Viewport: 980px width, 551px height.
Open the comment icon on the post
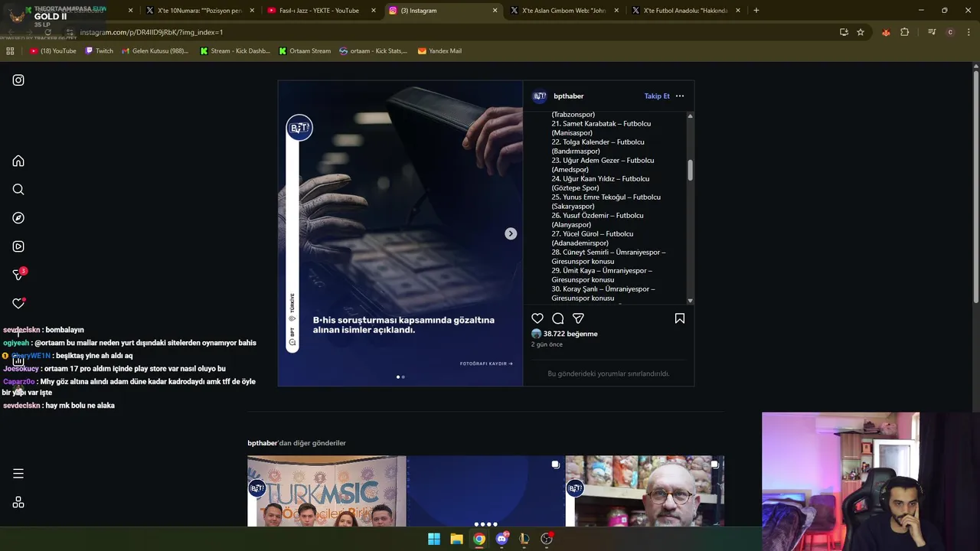558,318
